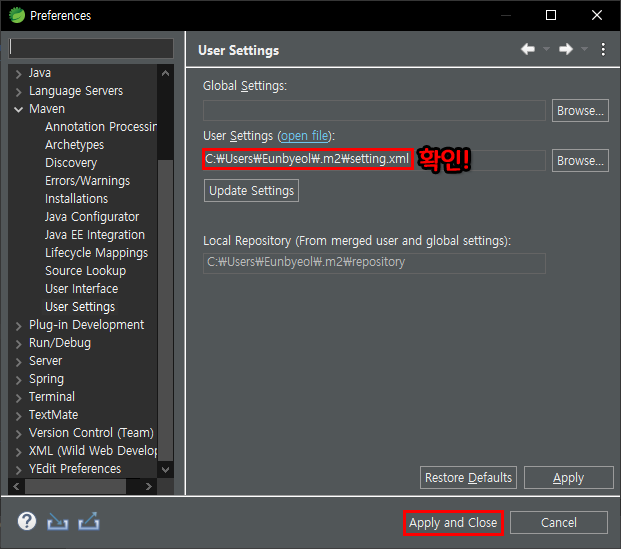Click Apply and Close

[x=453, y=522]
